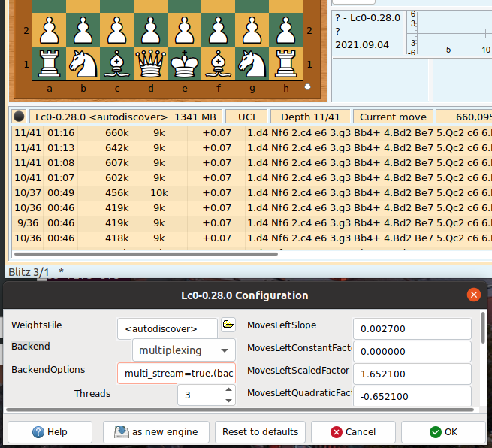
Task: Select the white pawn on f2
Action: click(x=218, y=30)
